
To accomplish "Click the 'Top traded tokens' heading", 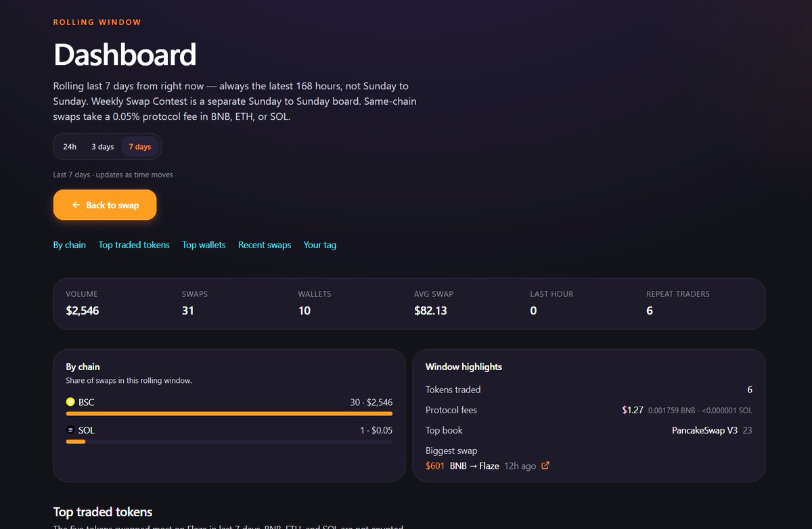I will [103, 511].
